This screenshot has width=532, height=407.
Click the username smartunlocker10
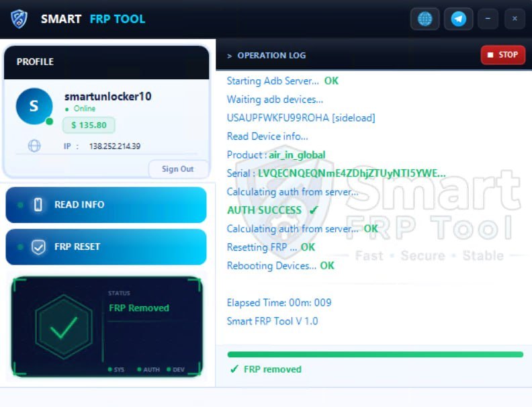108,97
